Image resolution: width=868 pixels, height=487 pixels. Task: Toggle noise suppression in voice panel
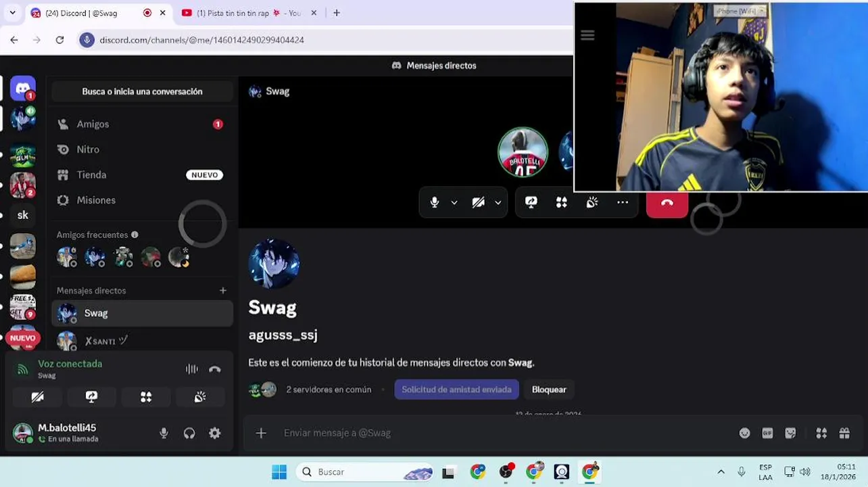(192, 369)
